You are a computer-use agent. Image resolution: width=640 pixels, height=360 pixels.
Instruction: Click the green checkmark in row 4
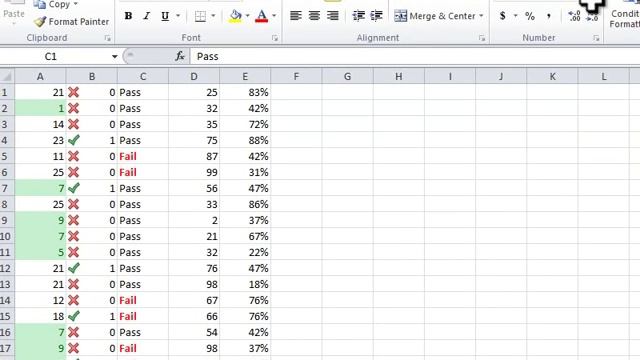pos(73,140)
